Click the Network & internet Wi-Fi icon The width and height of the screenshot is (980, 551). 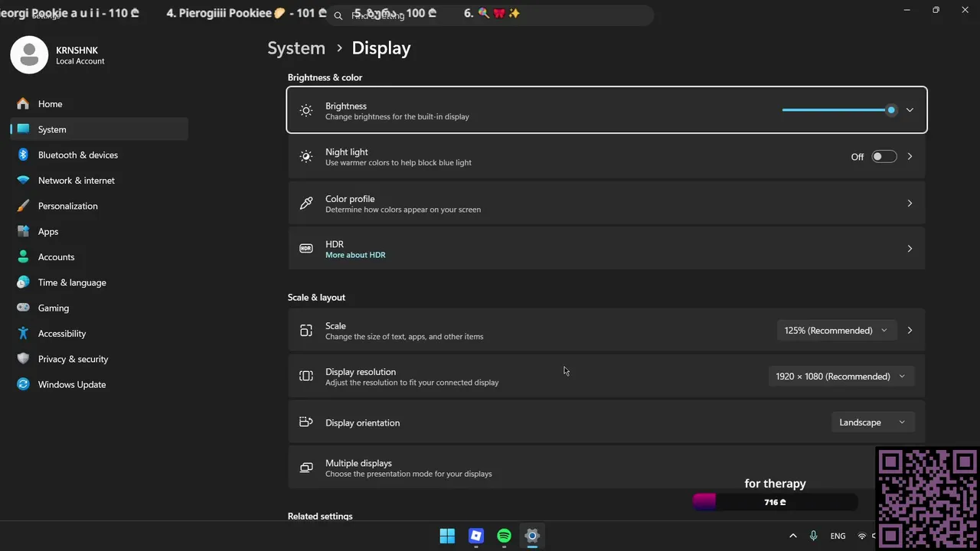click(23, 181)
